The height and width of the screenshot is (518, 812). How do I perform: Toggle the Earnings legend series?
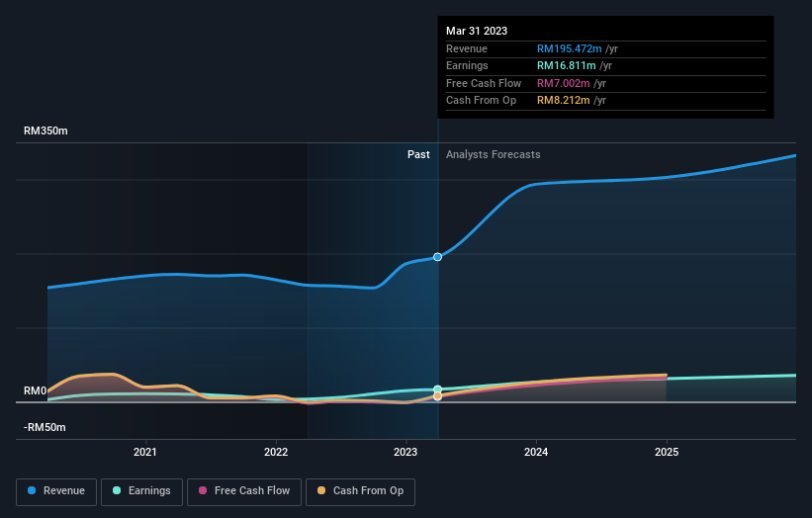pos(141,491)
